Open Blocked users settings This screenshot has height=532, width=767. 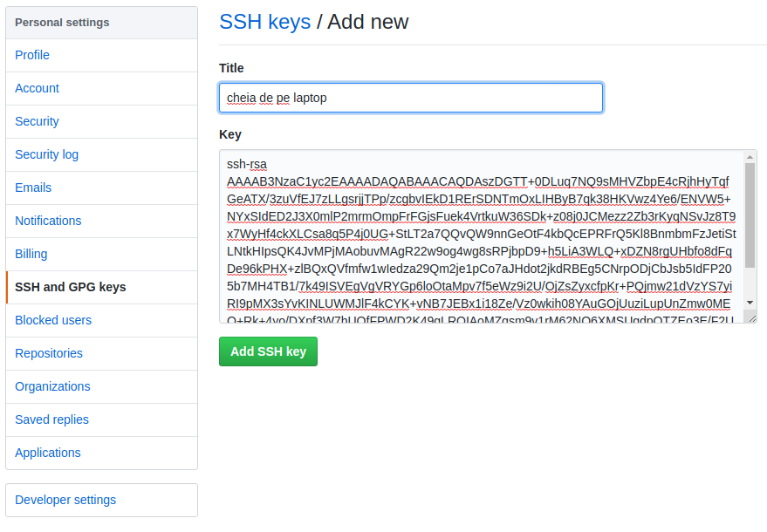53,320
